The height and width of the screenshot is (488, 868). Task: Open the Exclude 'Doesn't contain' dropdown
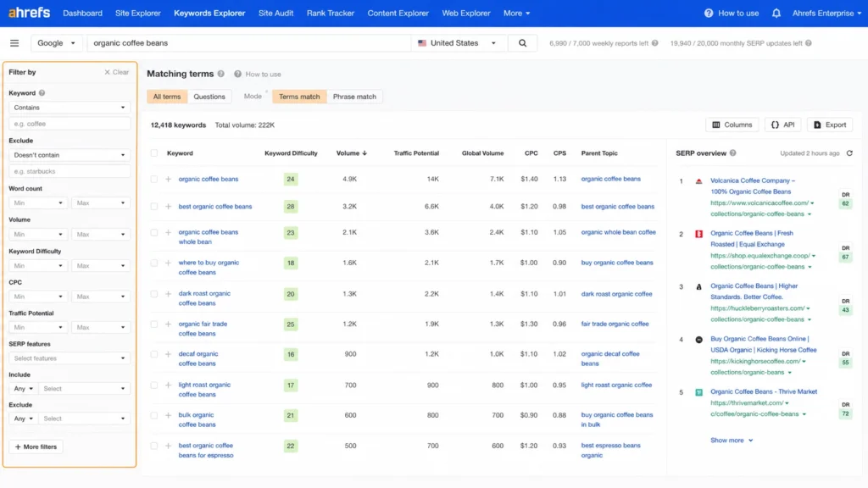(x=70, y=155)
